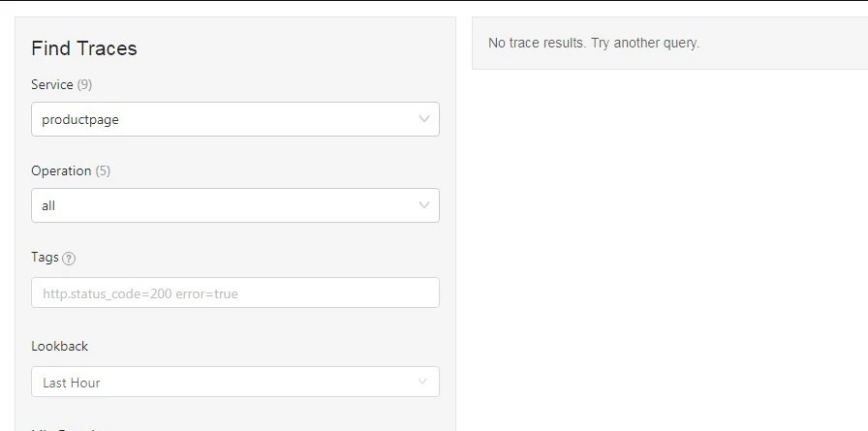Click the Tags field label
This screenshot has height=431, width=868.
[x=45, y=258]
